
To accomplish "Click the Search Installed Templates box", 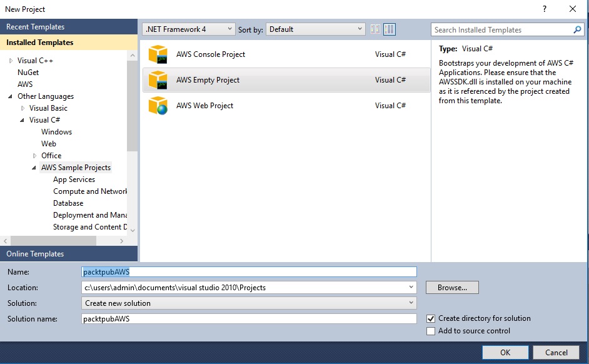I will coord(502,29).
